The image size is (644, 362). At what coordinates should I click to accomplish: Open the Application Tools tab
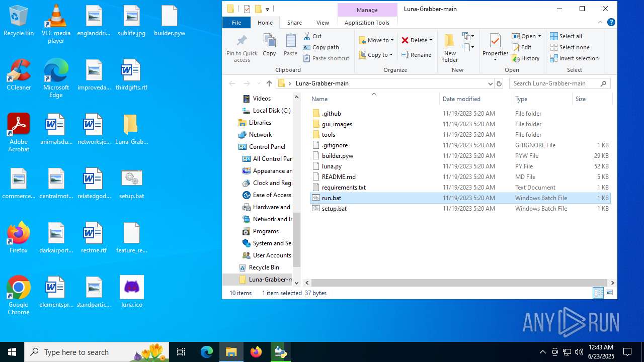click(367, 23)
